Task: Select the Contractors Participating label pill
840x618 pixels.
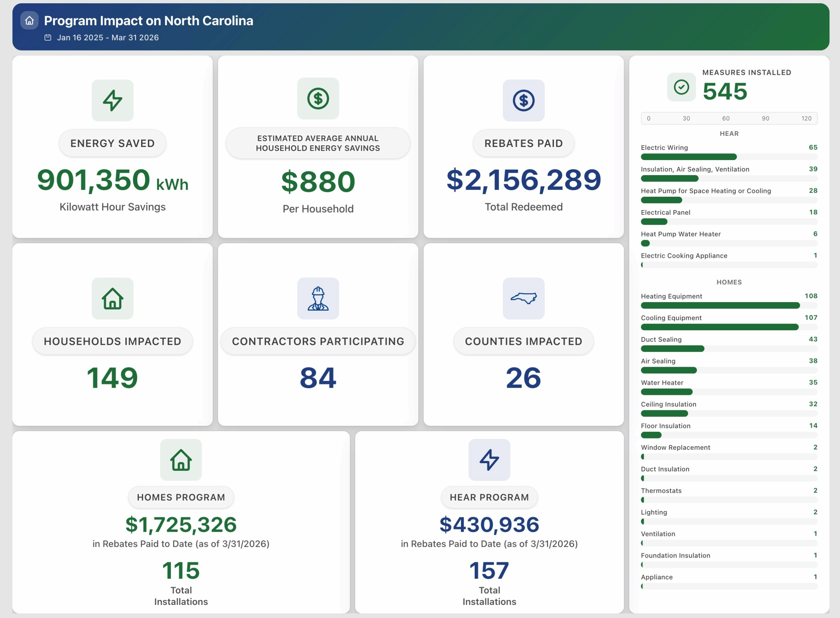Action: click(318, 341)
